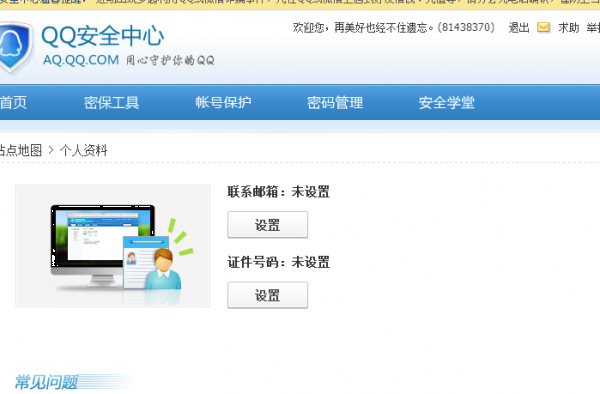Screen dimensions: 600x394
Task: Click the 联系邮箱：未设置 label
Action: click(x=279, y=192)
